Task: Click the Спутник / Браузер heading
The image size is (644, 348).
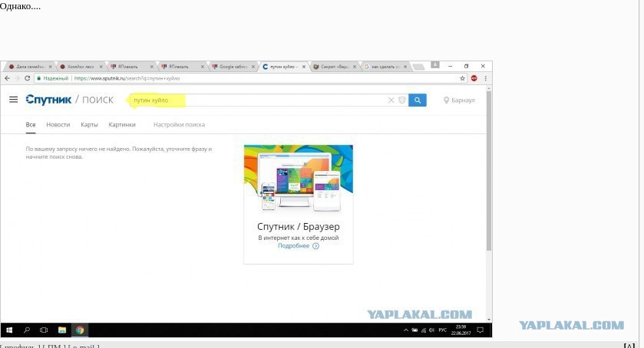Action: point(299,227)
